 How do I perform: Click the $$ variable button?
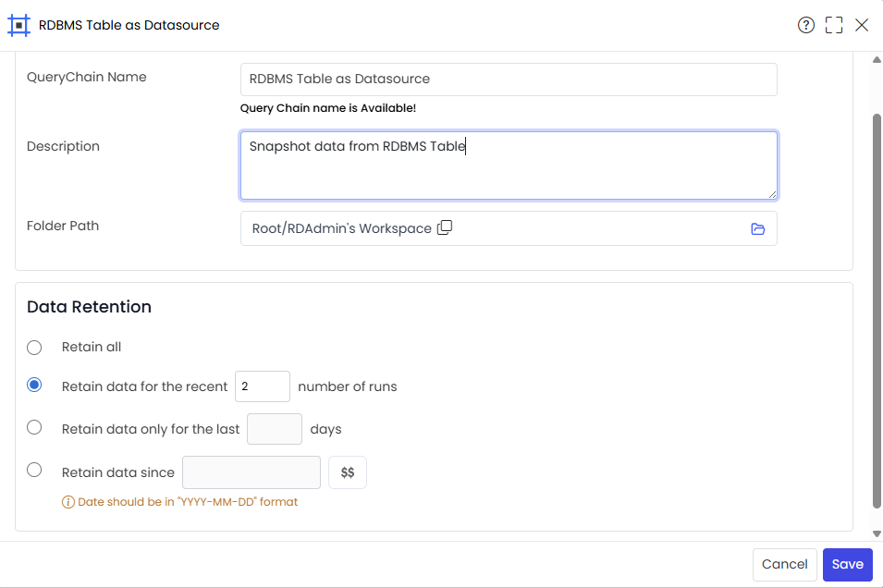[348, 472]
